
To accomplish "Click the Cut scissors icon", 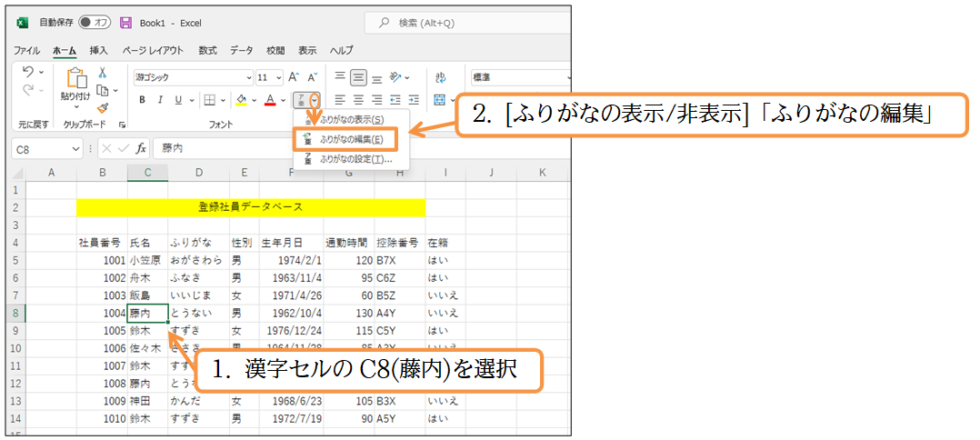I will pyautogui.click(x=103, y=73).
